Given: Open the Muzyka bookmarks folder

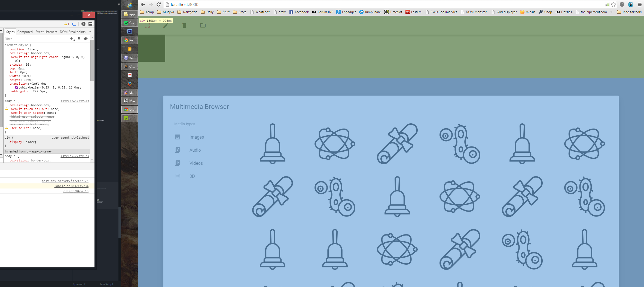Looking at the screenshot, I should coord(166,12).
